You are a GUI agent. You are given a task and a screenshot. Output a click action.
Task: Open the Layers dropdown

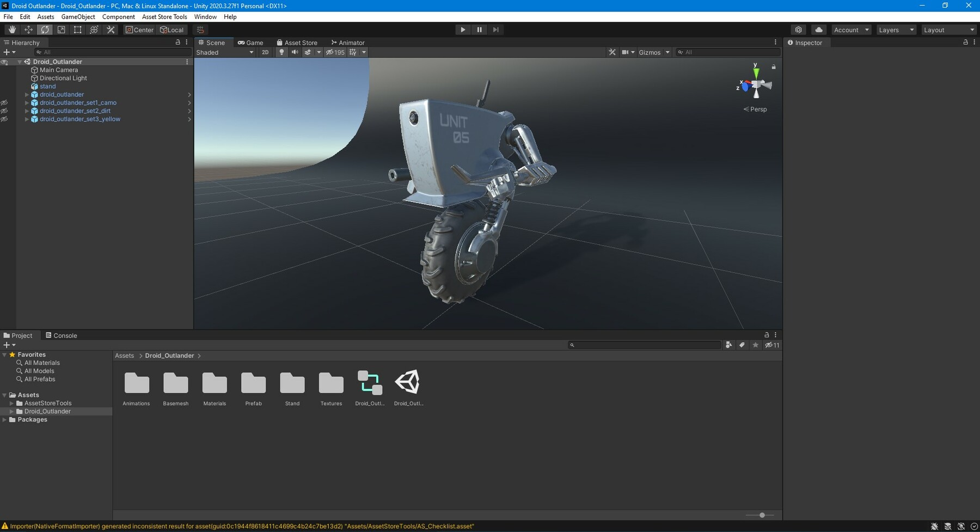[896, 30]
